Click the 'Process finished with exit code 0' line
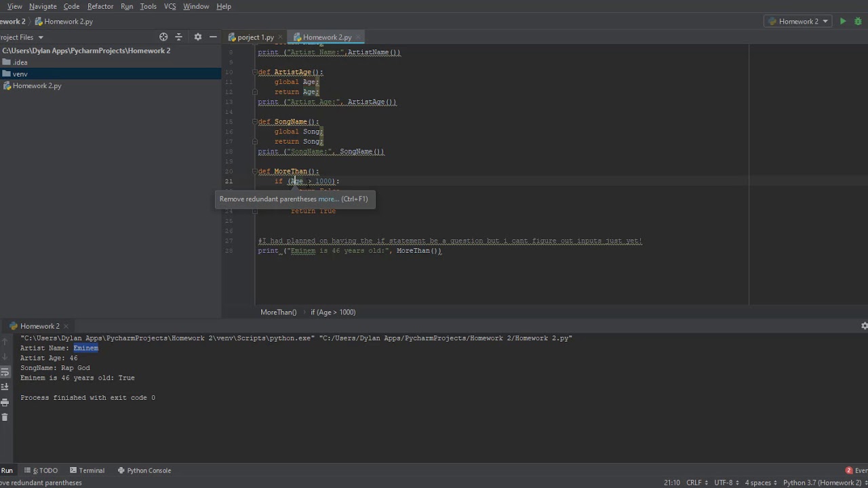The width and height of the screenshot is (868, 488). point(87,398)
